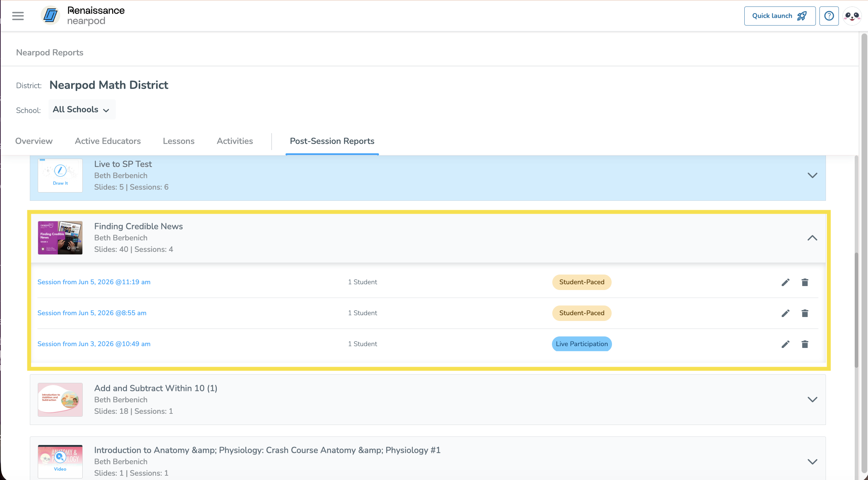The width and height of the screenshot is (868, 480).
Task: Click "Slides: 5 | Sessions: 6" text
Action: pos(131,187)
